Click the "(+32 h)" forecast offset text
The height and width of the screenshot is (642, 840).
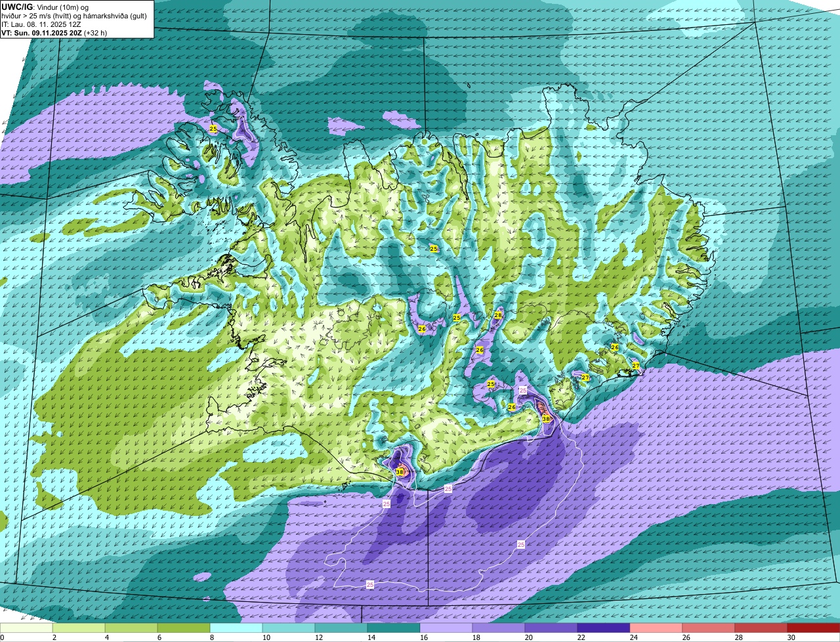pyautogui.click(x=96, y=32)
